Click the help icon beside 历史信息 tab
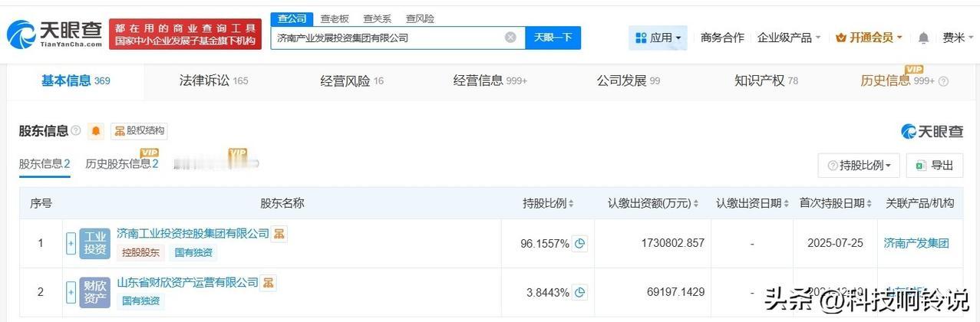This screenshot has width=980, height=322. point(943,81)
